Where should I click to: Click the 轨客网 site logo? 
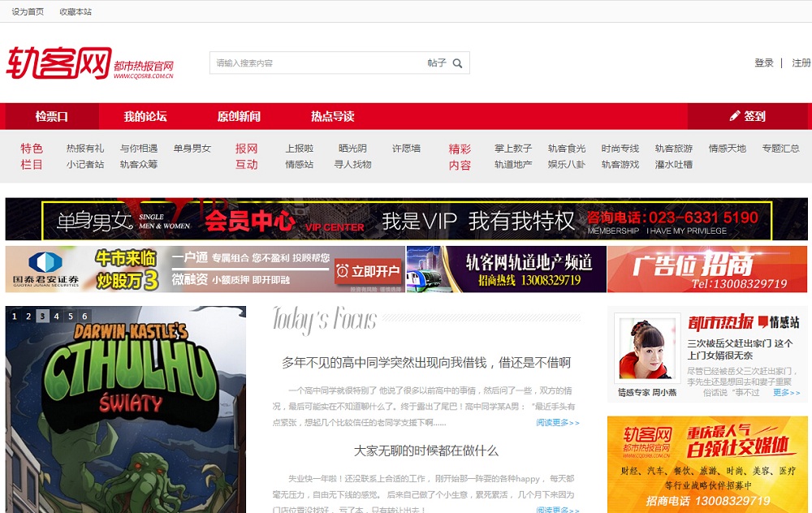(x=90, y=63)
